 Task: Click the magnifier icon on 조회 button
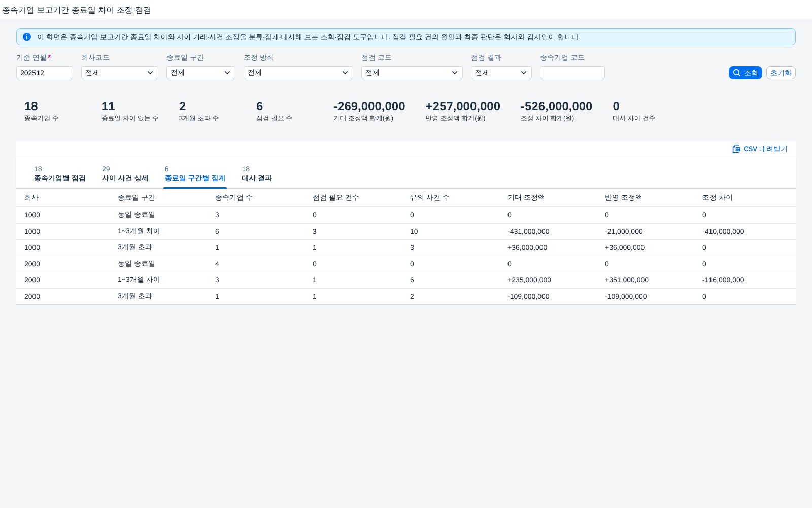tap(737, 73)
